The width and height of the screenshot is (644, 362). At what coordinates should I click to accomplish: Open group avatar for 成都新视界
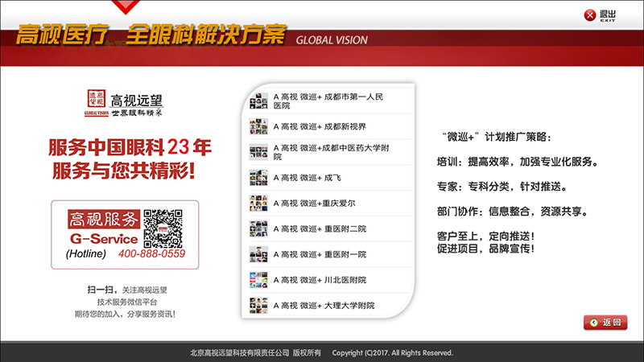[258, 126]
